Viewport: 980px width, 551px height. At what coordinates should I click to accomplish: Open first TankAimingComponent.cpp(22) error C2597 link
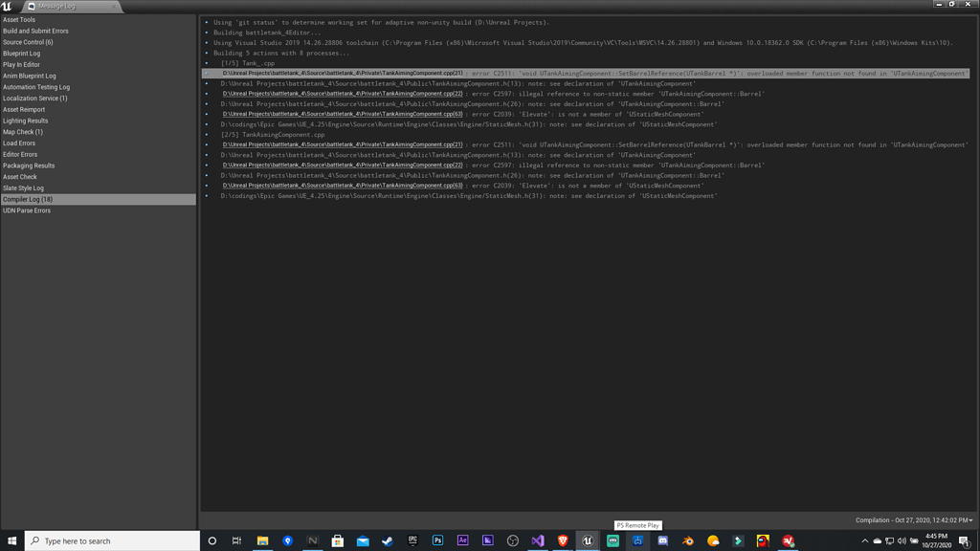[x=343, y=94]
